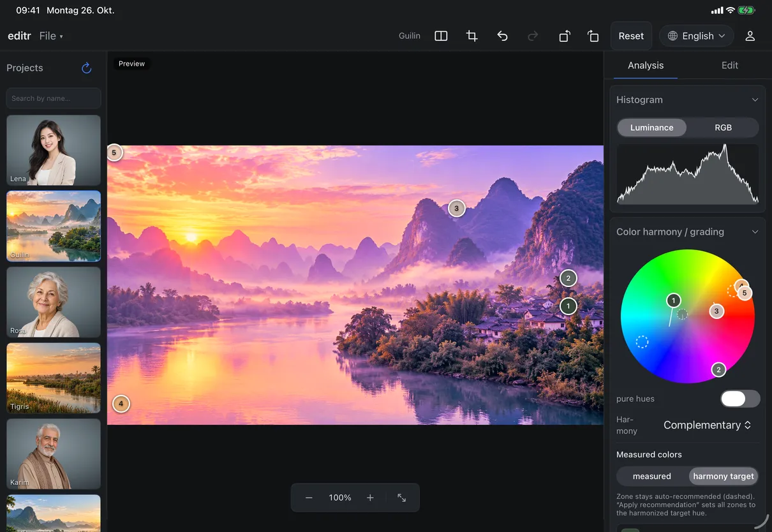Open the Complementary harmony dropdown
Screen dimensions: 772x532
point(707,425)
